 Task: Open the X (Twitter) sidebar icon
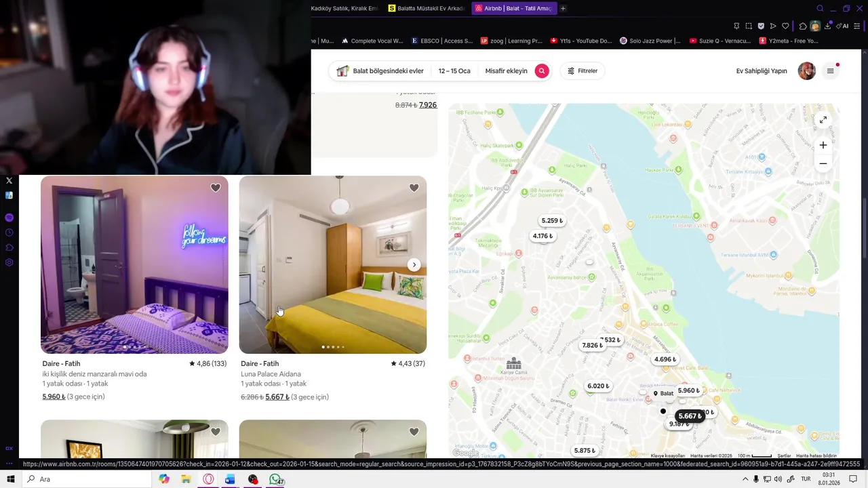[x=9, y=181]
